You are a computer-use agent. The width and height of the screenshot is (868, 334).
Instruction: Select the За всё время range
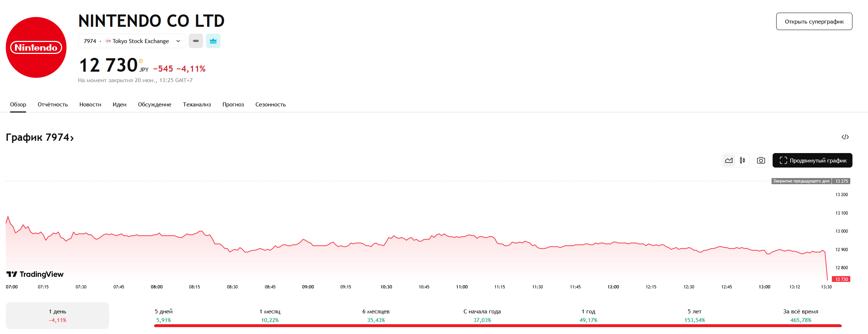pos(801,316)
